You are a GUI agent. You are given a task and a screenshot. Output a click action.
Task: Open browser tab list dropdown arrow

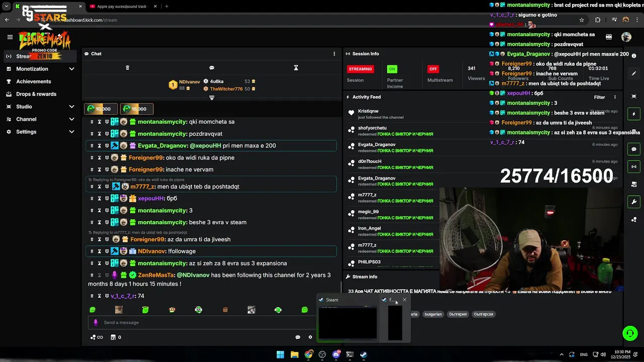click(7, 7)
